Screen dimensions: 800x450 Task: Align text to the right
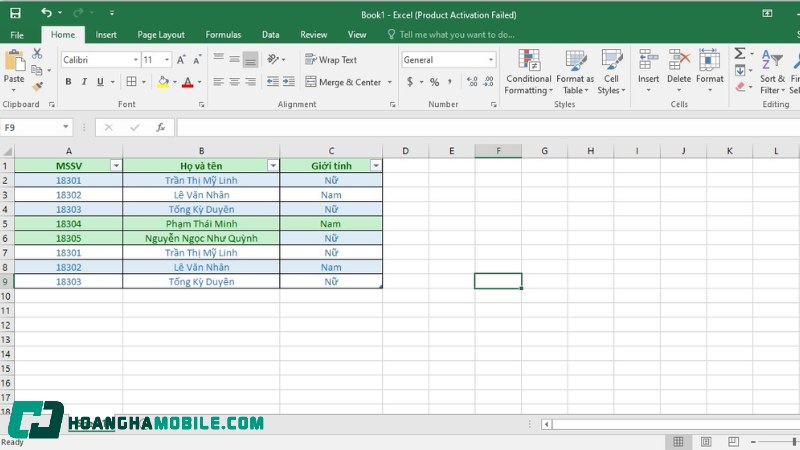[250, 82]
